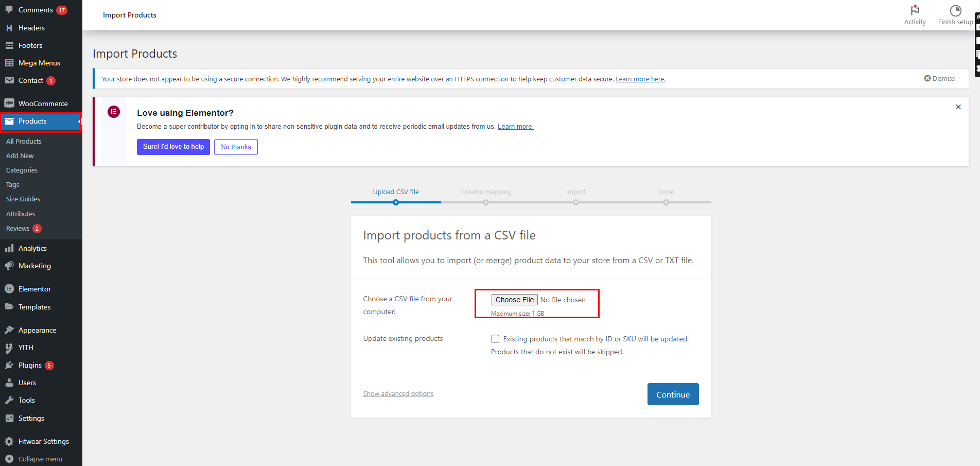This screenshot has width=980, height=466.
Task: Open Analytics via bar chart icon
Action: pos(9,248)
